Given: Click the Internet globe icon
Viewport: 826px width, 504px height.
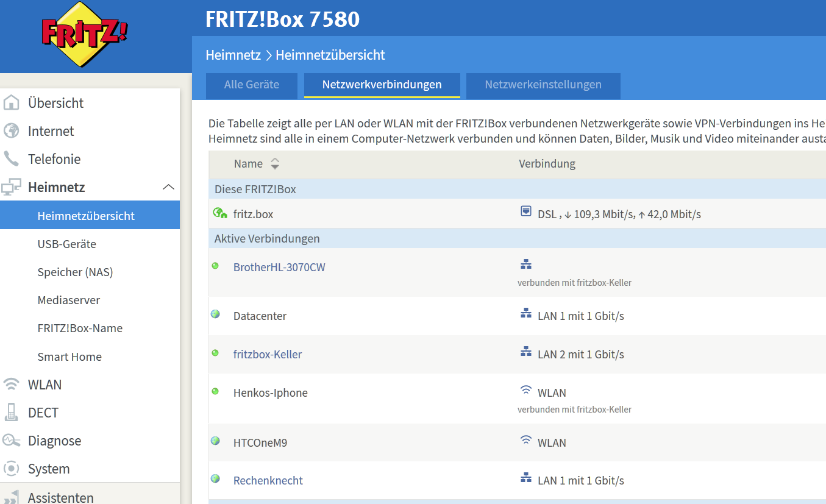Looking at the screenshot, I should coord(12,131).
